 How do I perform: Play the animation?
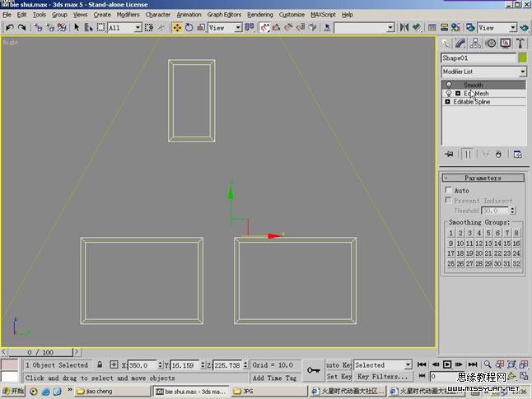pyautogui.click(x=447, y=364)
